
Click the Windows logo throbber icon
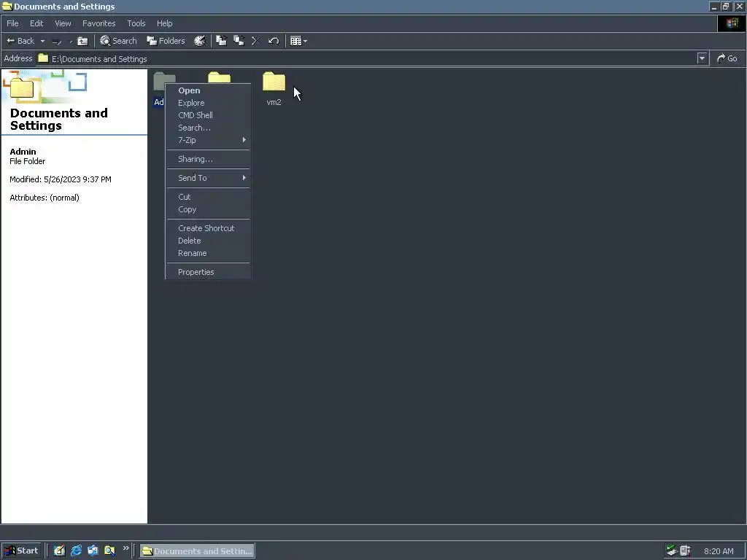point(732,23)
